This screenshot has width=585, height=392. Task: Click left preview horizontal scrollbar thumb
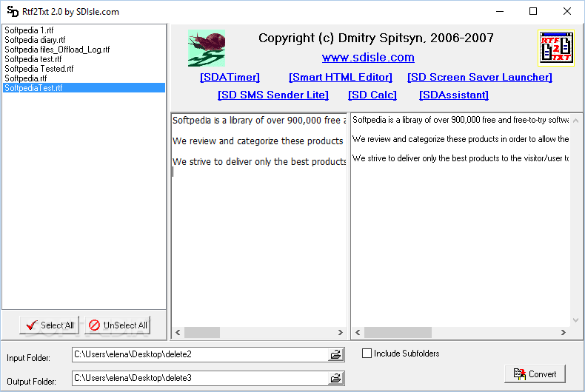(202, 332)
